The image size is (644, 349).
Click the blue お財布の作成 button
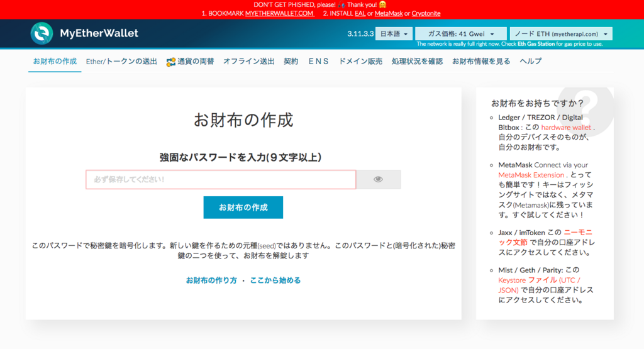(x=243, y=208)
